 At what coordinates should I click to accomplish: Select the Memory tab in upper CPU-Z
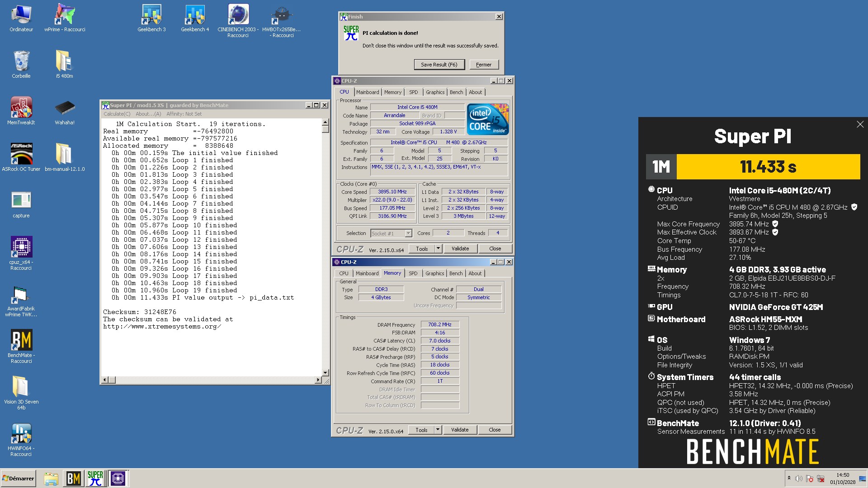(x=392, y=92)
